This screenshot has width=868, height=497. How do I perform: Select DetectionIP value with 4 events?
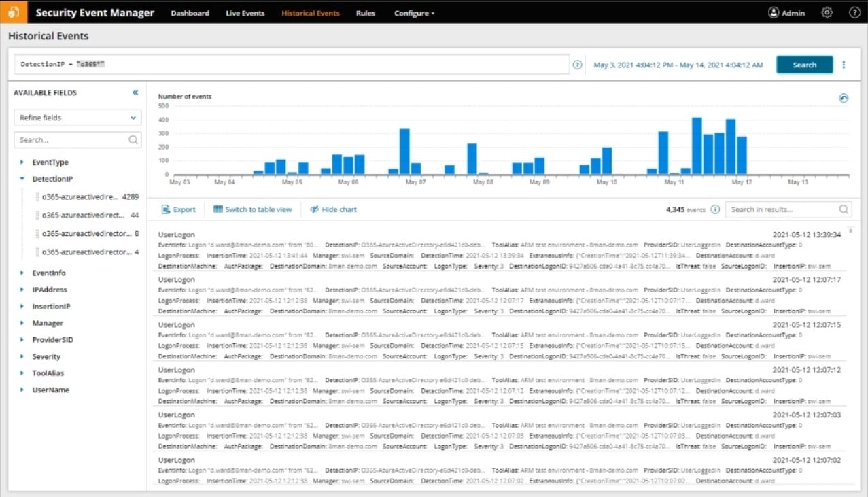tap(87, 252)
